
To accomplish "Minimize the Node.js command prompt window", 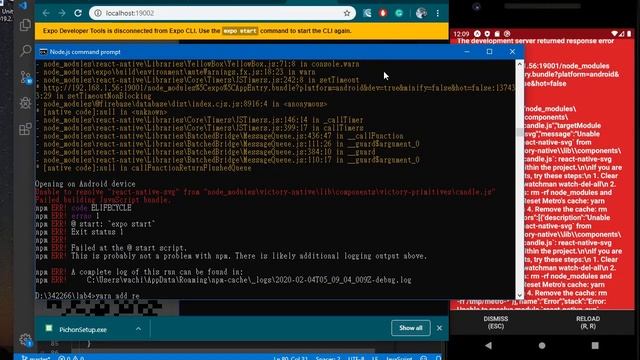I will [x=467, y=51].
